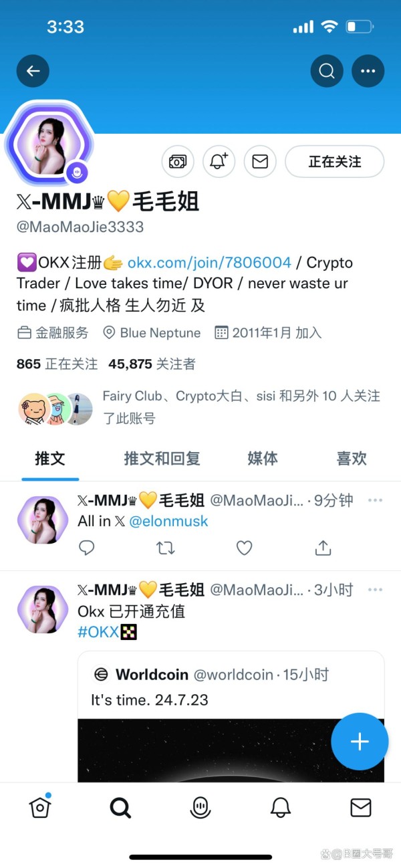Reply to the All in X tweet
Screen dimensions: 401x868
[87, 548]
